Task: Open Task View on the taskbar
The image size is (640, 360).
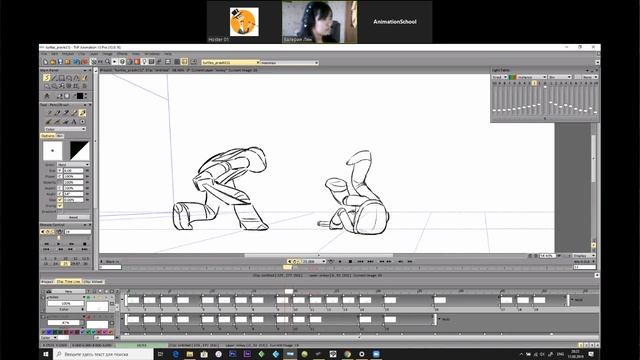Action: (160, 354)
